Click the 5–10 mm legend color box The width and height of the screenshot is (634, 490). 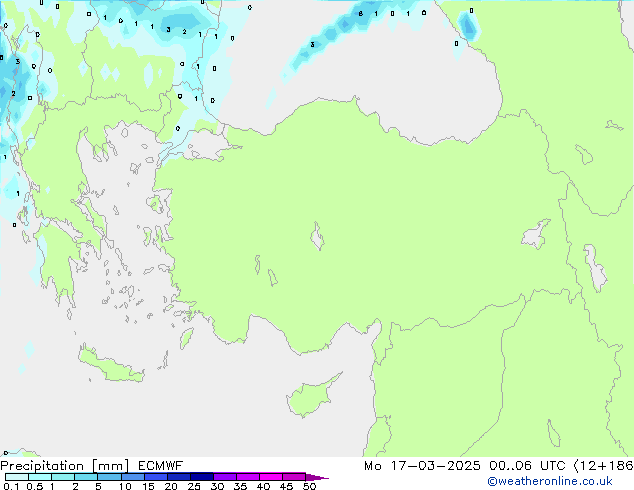(x=109, y=477)
